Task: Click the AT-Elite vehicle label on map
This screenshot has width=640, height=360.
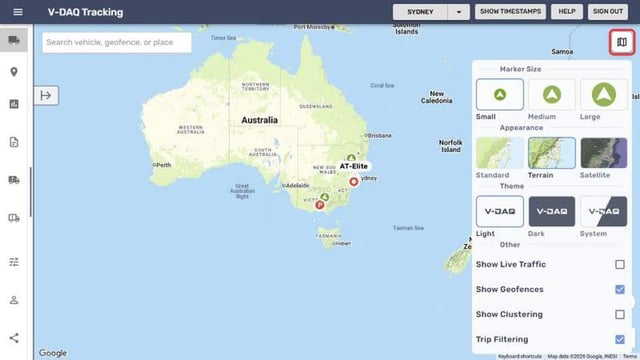Action: pos(353,166)
